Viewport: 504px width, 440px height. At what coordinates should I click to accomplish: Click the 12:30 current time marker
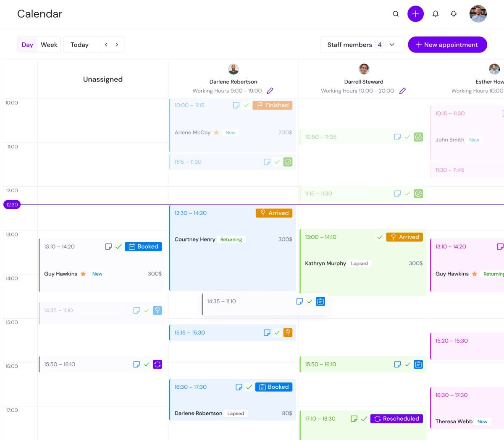click(x=12, y=204)
